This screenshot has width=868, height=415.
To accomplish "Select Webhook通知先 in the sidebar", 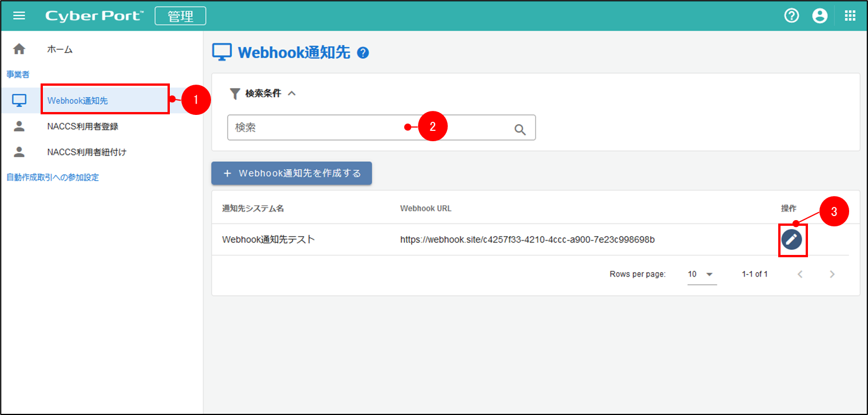I will click(x=78, y=101).
